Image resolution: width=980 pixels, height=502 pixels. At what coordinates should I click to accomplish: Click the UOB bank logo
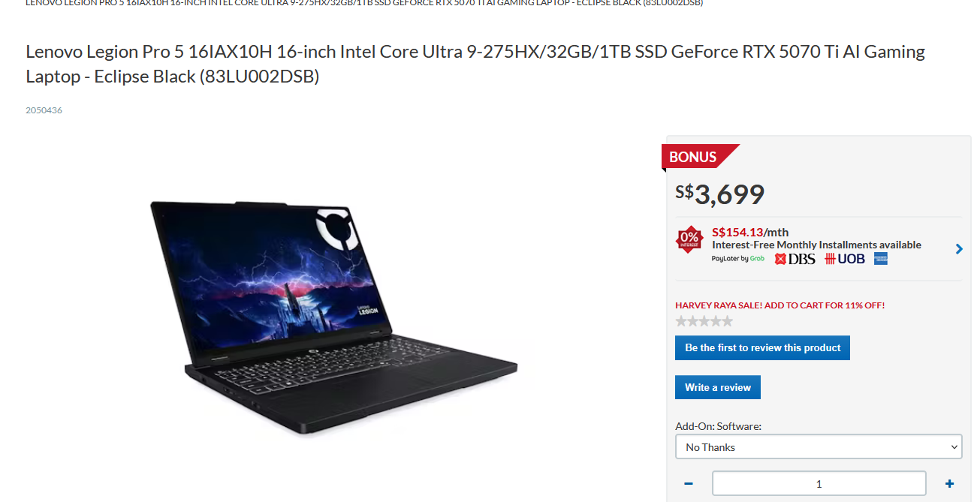click(845, 259)
